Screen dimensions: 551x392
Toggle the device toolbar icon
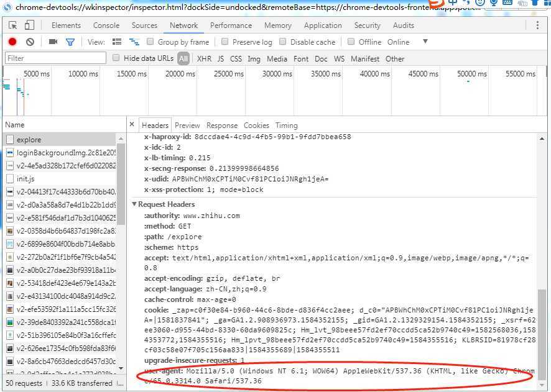coord(29,25)
